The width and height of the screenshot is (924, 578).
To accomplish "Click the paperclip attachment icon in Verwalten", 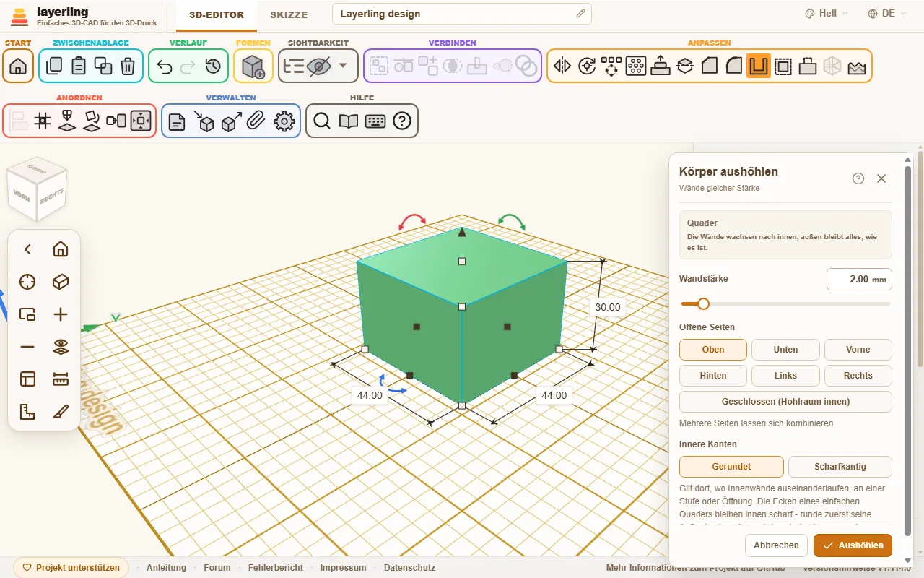I will 256,121.
